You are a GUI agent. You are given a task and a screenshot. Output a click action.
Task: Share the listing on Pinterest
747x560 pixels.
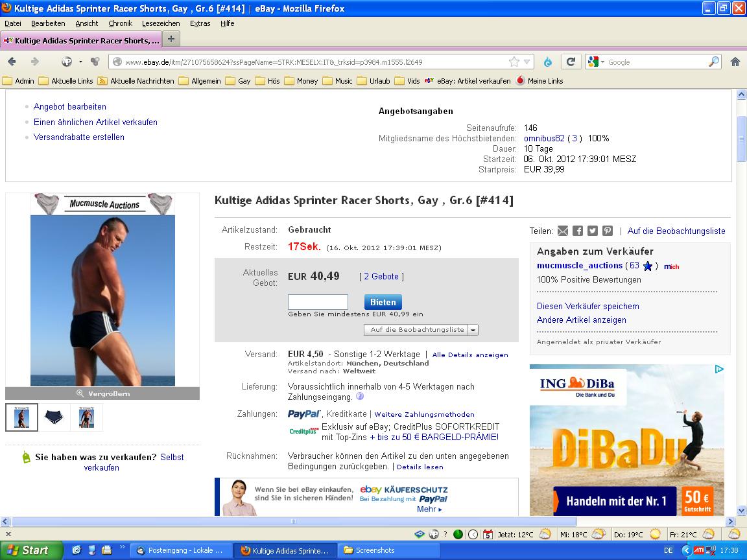[x=607, y=231]
